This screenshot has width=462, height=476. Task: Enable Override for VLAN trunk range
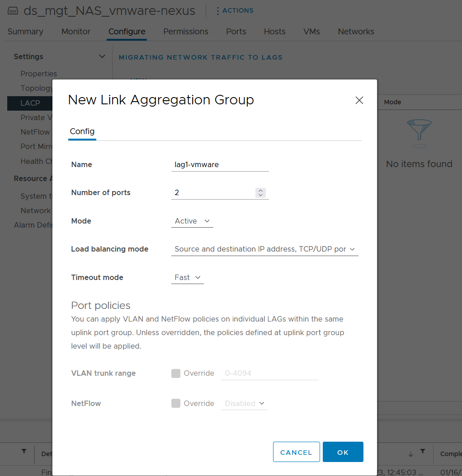[175, 373]
